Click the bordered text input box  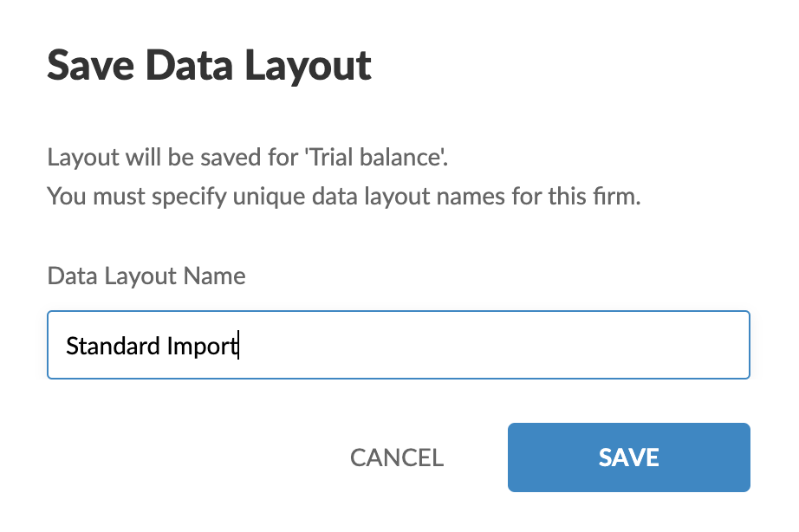[399, 345]
